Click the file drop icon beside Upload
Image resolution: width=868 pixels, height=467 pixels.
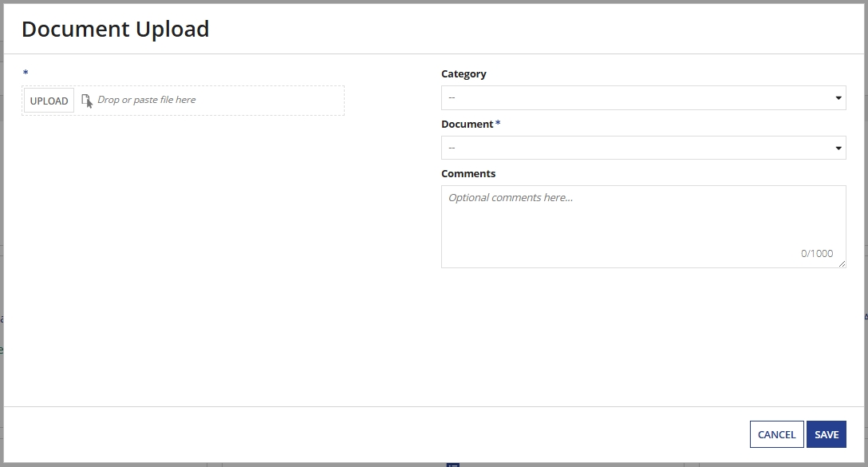coord(87,101)
